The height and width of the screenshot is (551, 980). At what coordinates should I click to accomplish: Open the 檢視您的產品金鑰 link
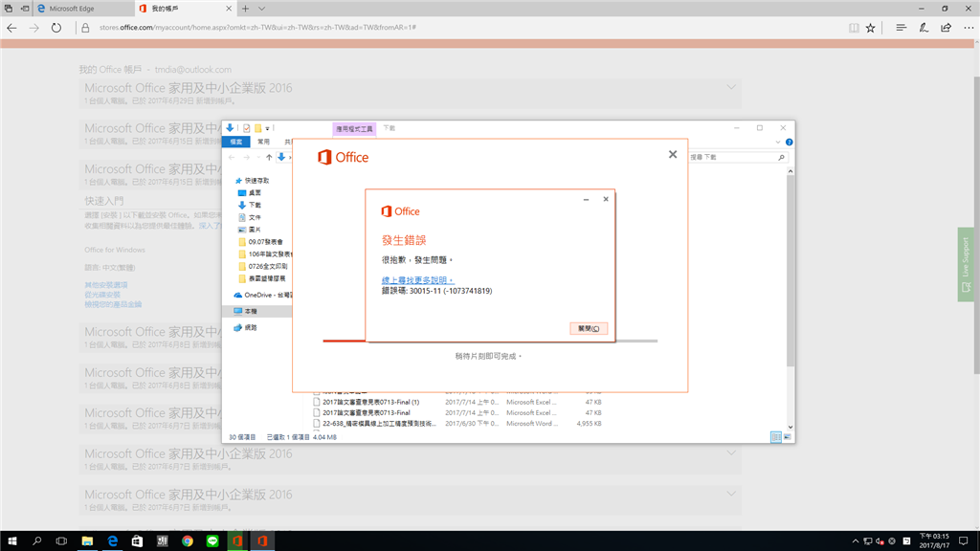click(x=113, y=305)
